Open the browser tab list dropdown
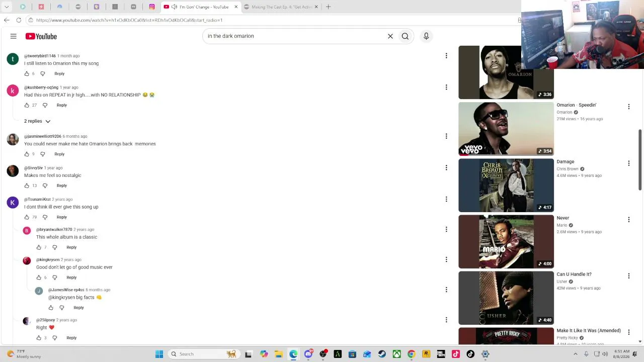The width and height of the screenshot is (644, 362). click(7, 7)
